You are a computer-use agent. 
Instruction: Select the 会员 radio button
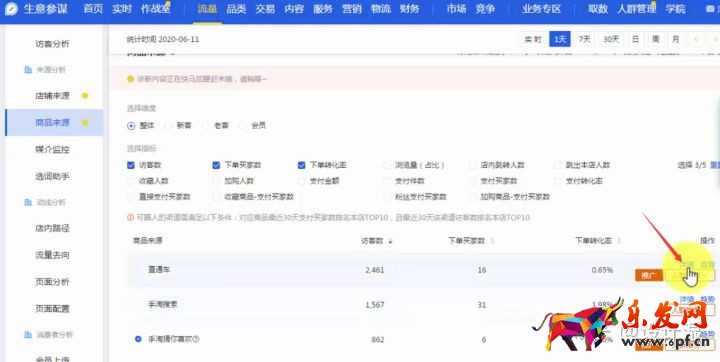coord(243,125)
